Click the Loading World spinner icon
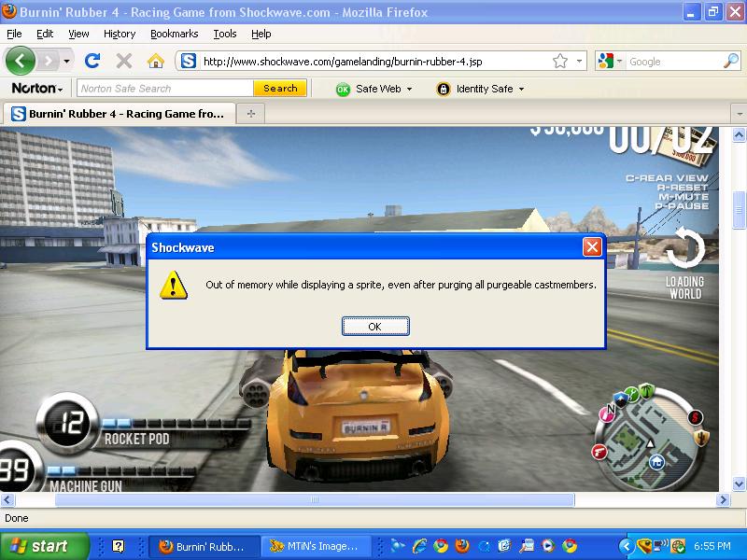This screenshot has width=747, height=560. coord(685,246)
